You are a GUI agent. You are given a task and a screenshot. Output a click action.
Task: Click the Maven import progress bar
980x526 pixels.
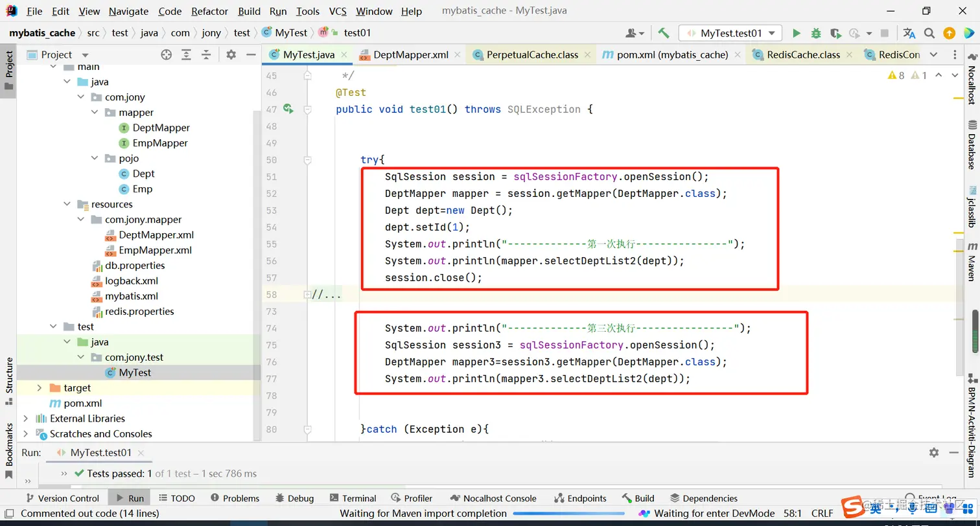tap(569, 514)
